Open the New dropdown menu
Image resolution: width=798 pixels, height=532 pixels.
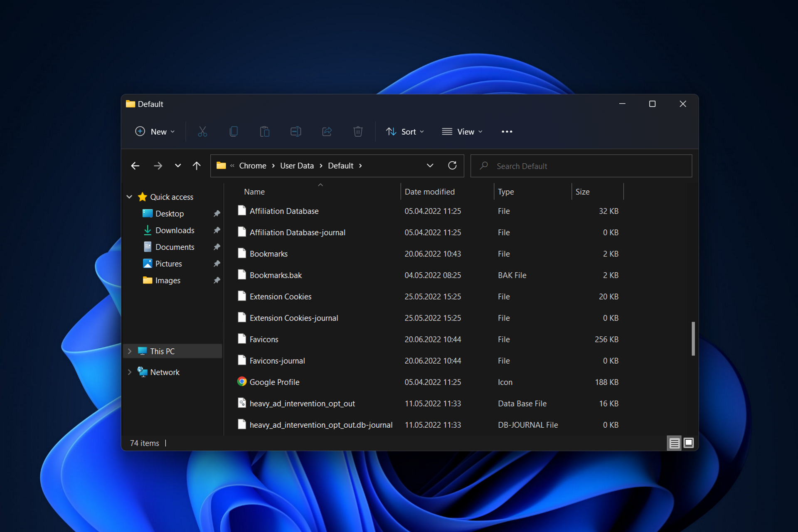click(x=155, y=132)
